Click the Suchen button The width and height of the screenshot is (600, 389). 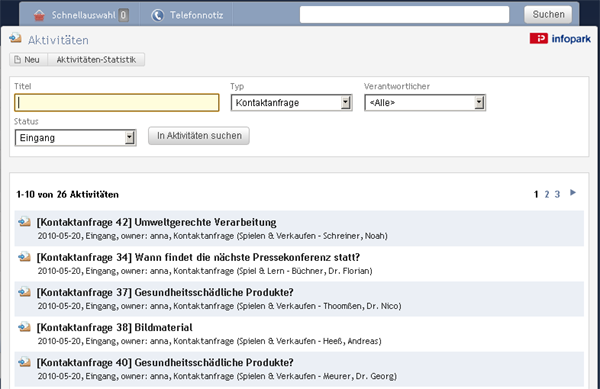pyautogui.click(x=548, y=15)
